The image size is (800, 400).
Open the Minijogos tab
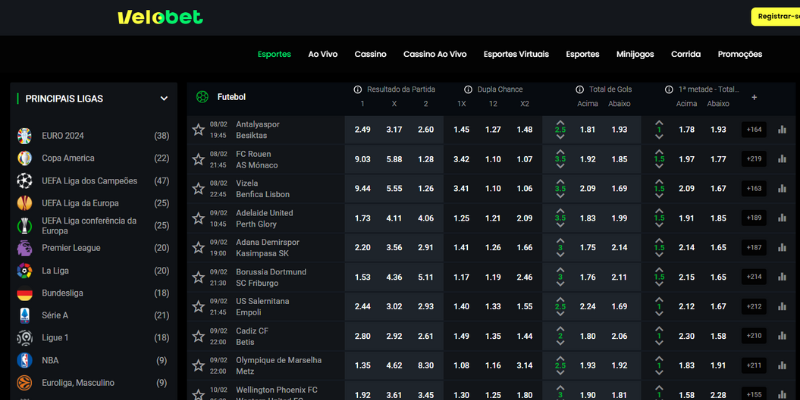click(635, 54)
